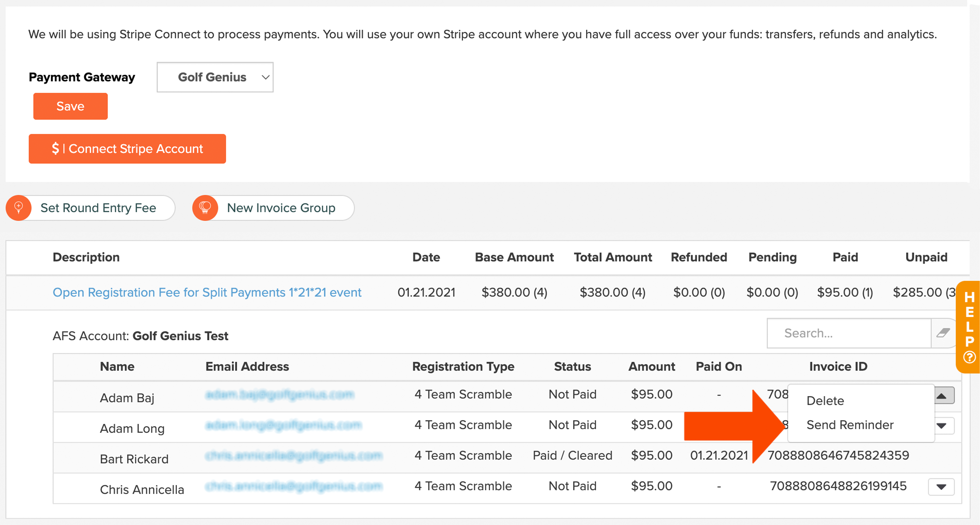Open the Open Registration Fee event link
The height and width of the screenshot is (525, 980).
tap(207, 292)
